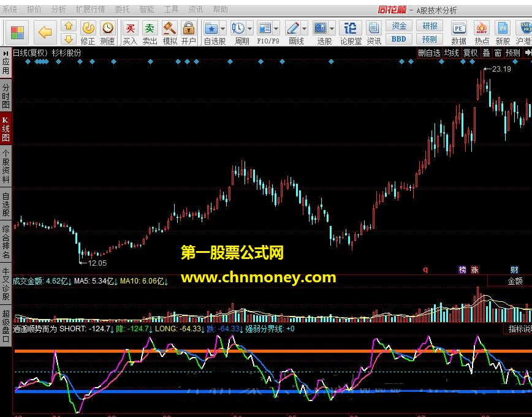Image resolution: width=532 pixels, height=417 pixels.
Task: Switch to 应用 sidebar tab
Action: (x=6, y=66)
